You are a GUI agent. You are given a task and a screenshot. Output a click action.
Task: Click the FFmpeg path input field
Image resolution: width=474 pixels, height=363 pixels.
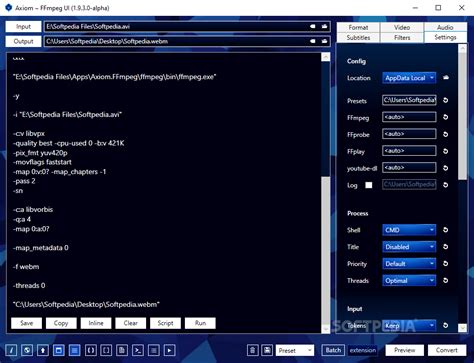pyautogui.click(x=409, y=117)
